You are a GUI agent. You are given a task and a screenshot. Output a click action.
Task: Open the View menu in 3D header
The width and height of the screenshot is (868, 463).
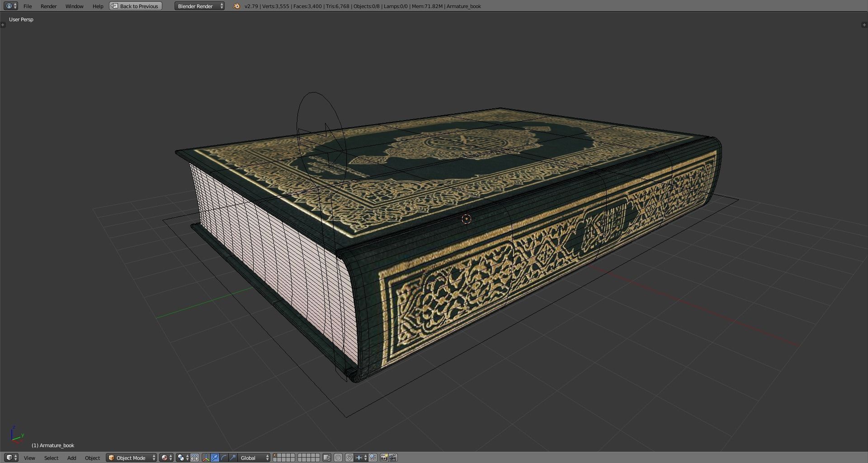(29, 458)
